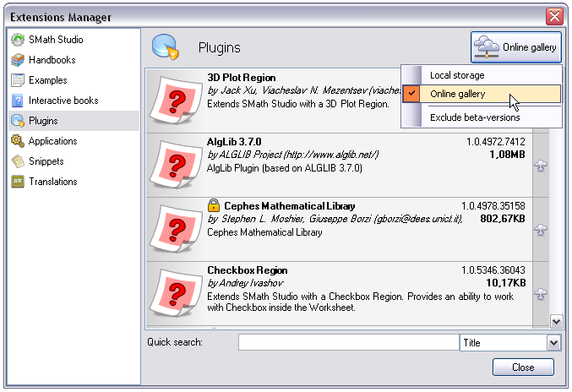Viewport: 572px width, 392px height.
Task: Select the Examples list icon
Action: click(x=18, y=80)
